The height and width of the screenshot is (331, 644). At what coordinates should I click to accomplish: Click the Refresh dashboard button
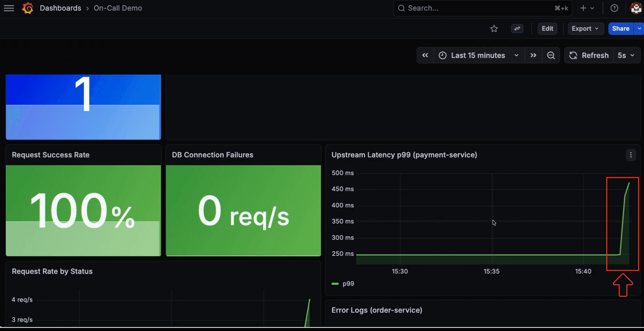coord(589,56)
